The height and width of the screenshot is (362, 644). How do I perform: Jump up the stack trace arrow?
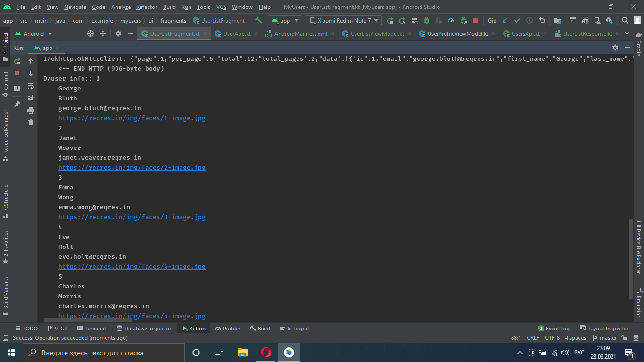[x=31, y=61]
